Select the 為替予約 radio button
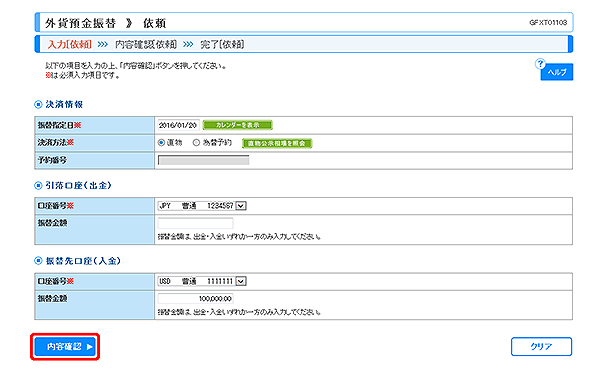 pyautogui.click(x=196, y=143)
